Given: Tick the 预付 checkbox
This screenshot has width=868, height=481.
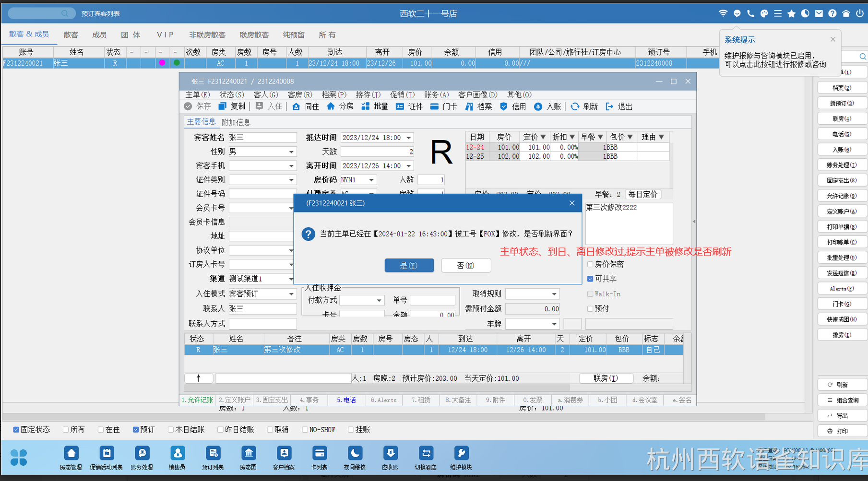Looking at the screenshot, I should (590, 309).
